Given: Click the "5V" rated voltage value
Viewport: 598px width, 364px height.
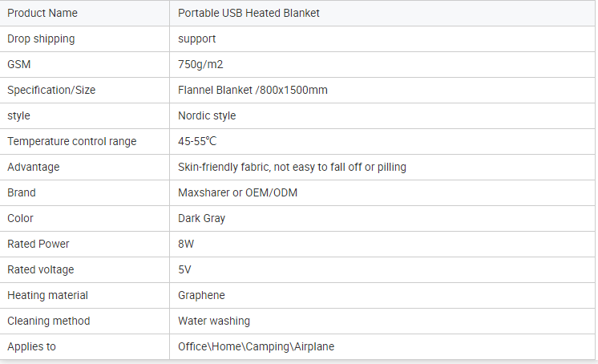Looking at the screenshot, I should (184, 269).
